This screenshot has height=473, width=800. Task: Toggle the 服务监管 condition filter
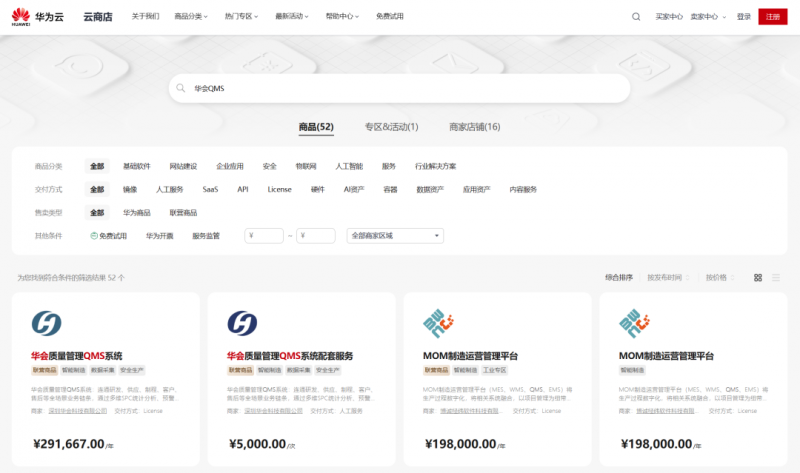(206, 236)
